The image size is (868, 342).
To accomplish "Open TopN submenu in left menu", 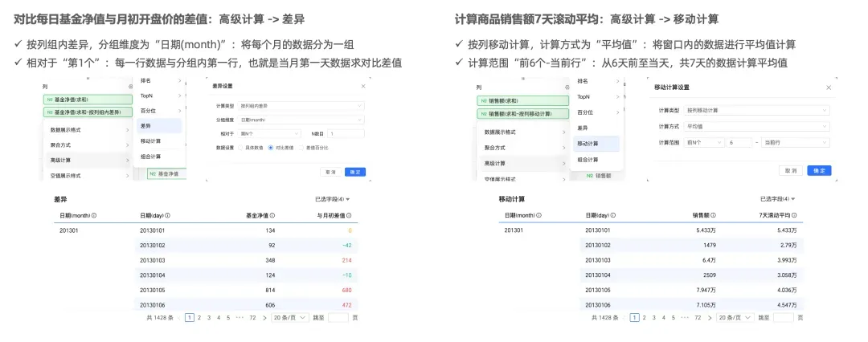I will pos(161,96).
